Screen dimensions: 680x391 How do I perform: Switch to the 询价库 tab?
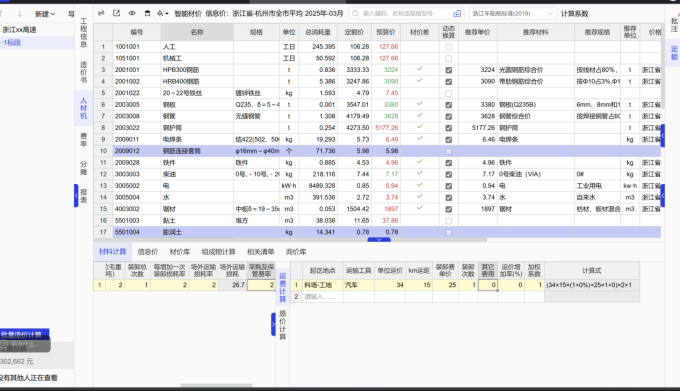point(296,252)
